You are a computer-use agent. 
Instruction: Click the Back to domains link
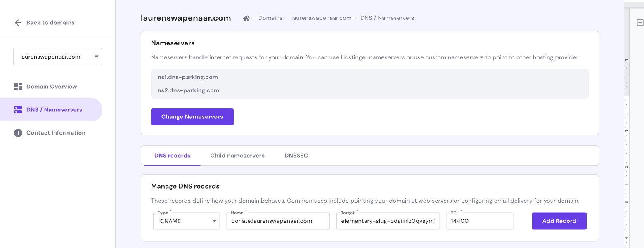[x=50, y=23]
